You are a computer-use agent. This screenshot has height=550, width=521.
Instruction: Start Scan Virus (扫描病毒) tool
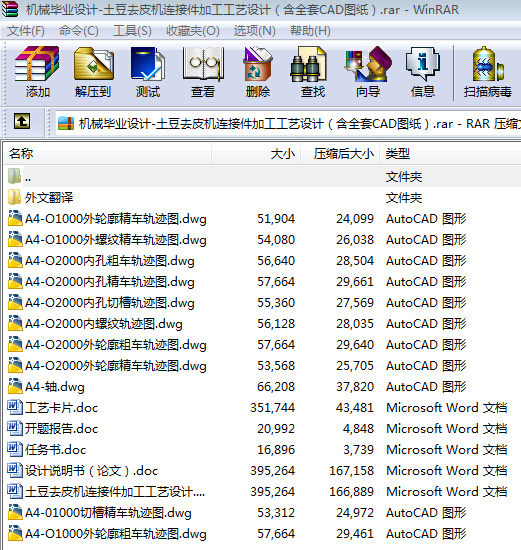point(488,72)
